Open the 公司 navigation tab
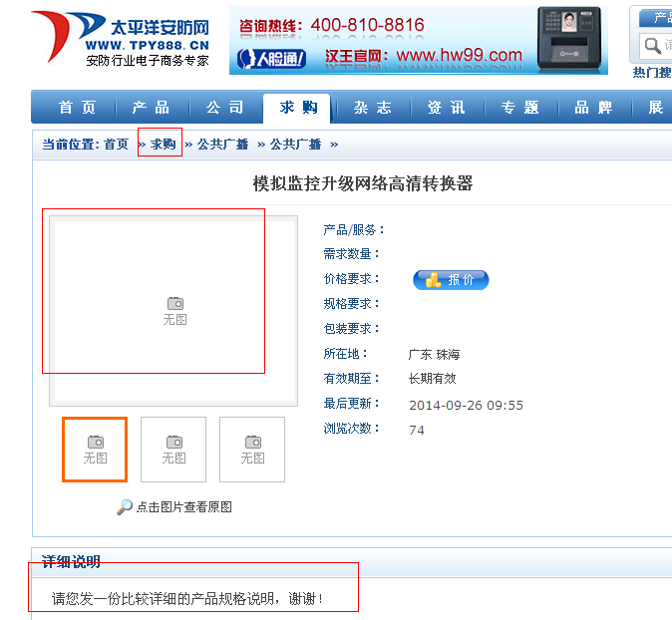Viewport: 672px width, 620px height. (x=225, y=107)
